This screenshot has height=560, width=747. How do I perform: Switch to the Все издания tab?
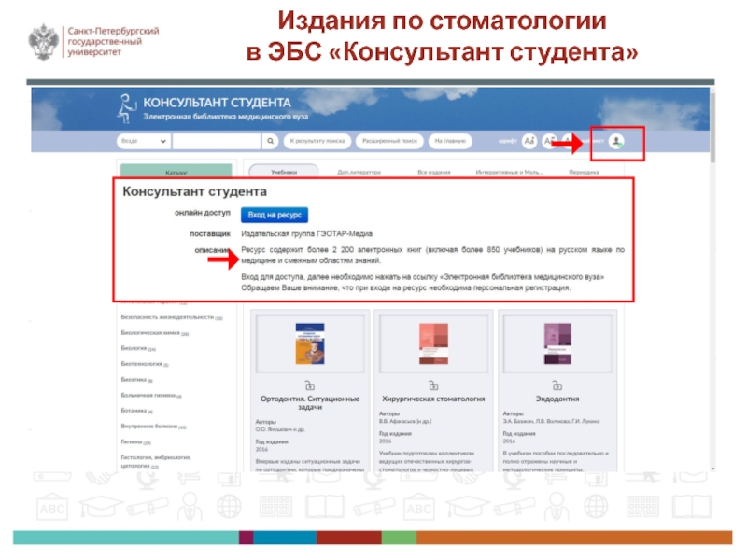[x=434, y=172]
